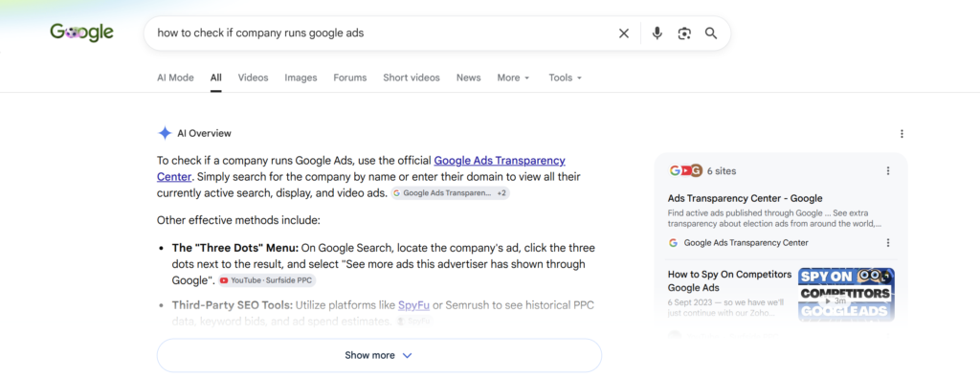Open the Short videos tab
The height and width of the screenshot is (378, 980).
412,78
